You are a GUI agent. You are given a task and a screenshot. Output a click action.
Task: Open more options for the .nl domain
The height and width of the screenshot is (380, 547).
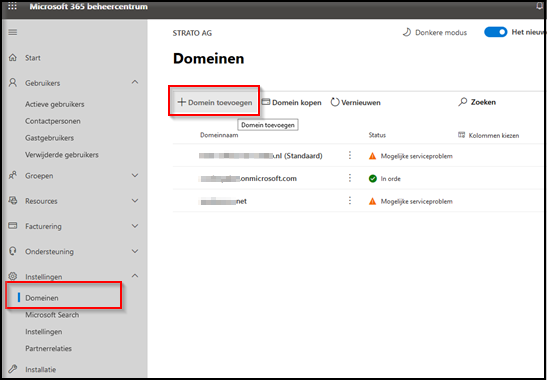point(350,156)
